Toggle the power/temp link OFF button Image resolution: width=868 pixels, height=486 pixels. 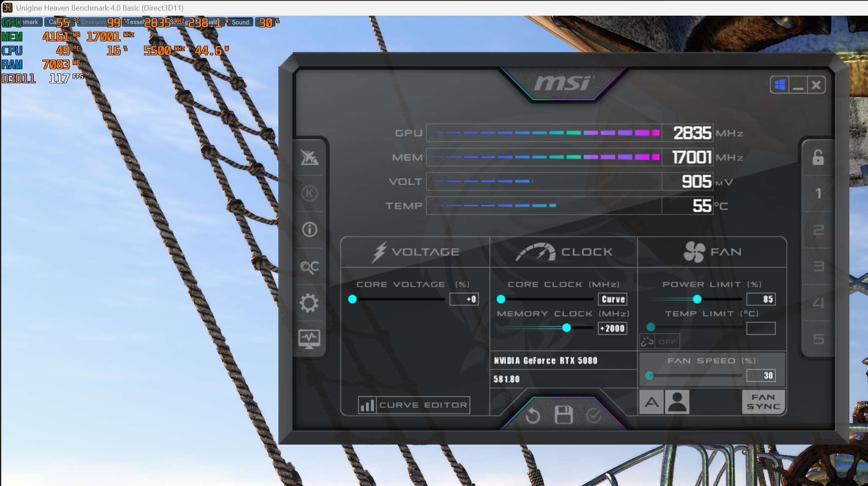pyautogui.click(x=659, y=341)
